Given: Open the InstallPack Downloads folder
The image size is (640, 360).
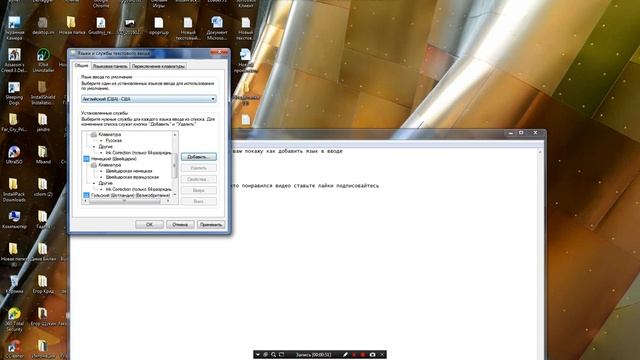Looking at the screenshot, I should point(14,190).
